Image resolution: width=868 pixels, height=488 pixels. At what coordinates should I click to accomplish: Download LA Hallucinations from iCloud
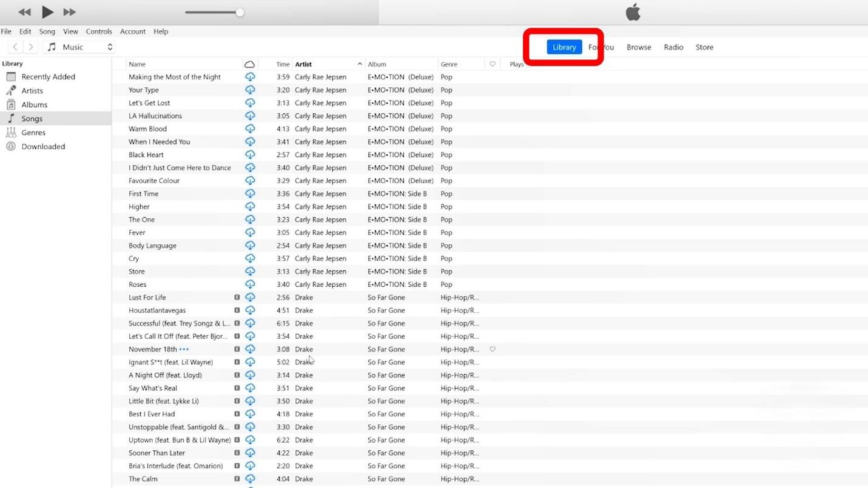click(250, 116)
